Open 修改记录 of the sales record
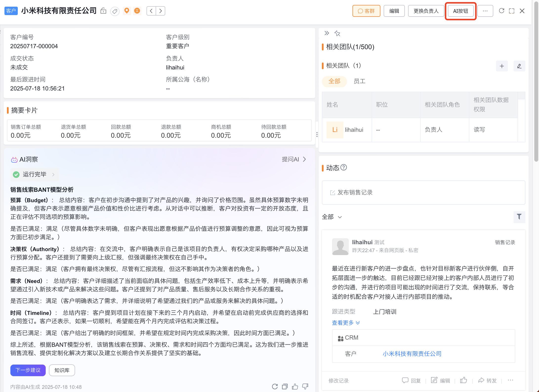This screenshot has height=392, width=539. pos(338,381)
